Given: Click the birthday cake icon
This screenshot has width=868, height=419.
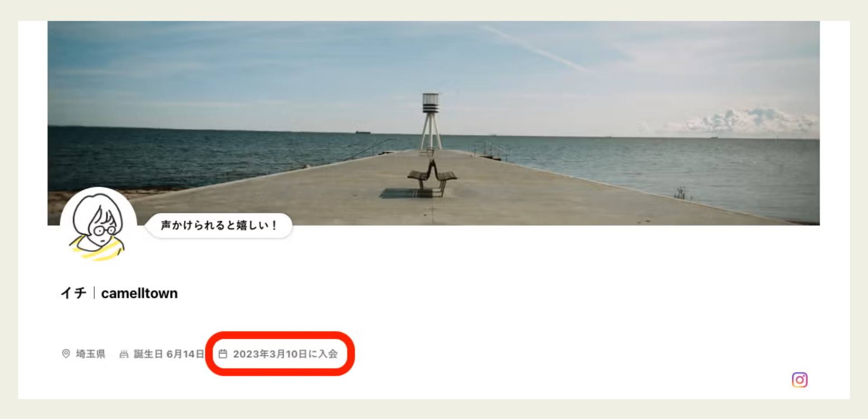Looking at the screenshot, I should pos(124,354).
